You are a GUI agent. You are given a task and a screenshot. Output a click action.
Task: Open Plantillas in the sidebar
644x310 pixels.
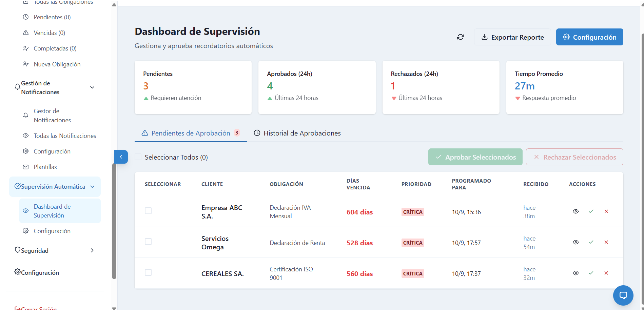(x=45, y=167)
